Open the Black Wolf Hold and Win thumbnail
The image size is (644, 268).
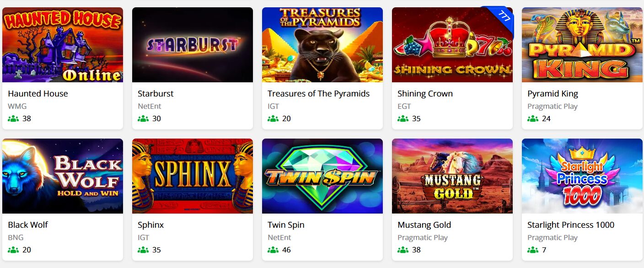click(63, 176)
